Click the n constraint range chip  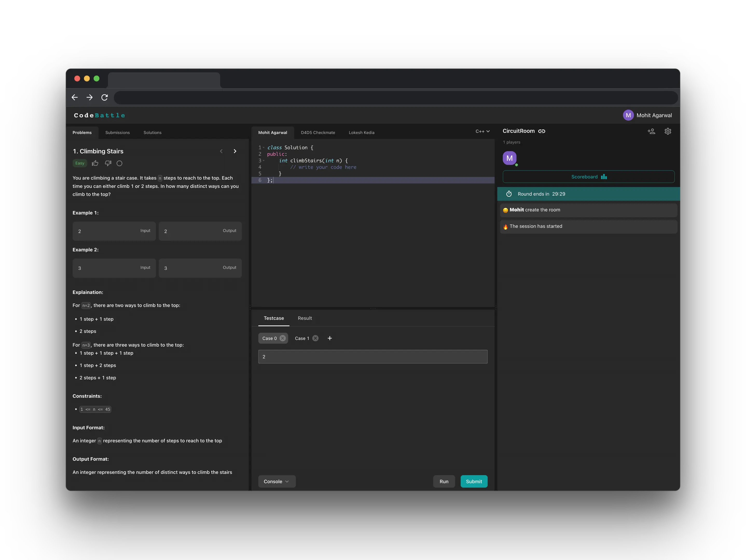pos(95,409)
